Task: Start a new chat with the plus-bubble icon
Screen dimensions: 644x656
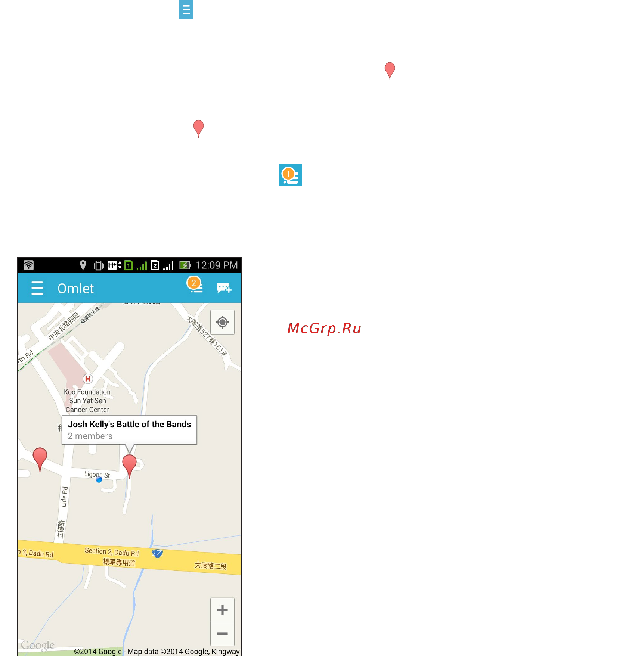Action: point(224,288)
